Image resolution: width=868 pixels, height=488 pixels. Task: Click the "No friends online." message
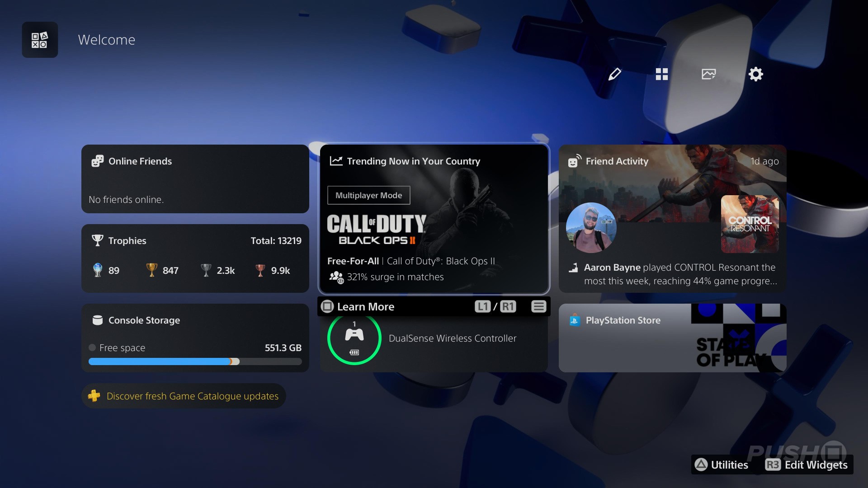(126, 200)
